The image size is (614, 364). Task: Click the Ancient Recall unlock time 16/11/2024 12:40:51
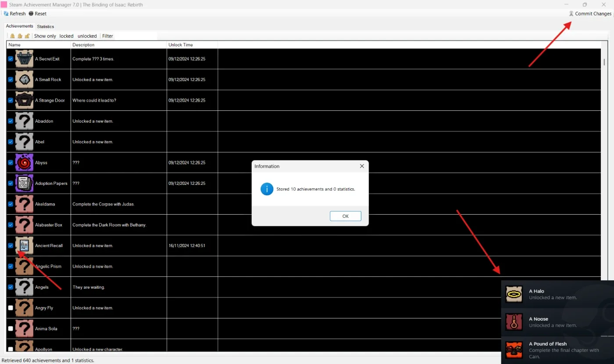coord(187,245)
